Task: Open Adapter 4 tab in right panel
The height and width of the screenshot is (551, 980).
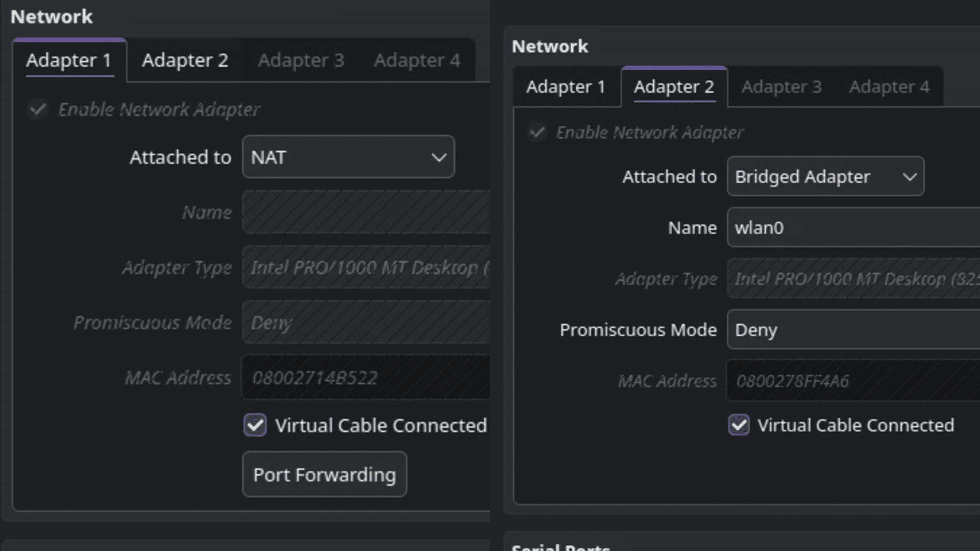Action: [x=889, y=87]
